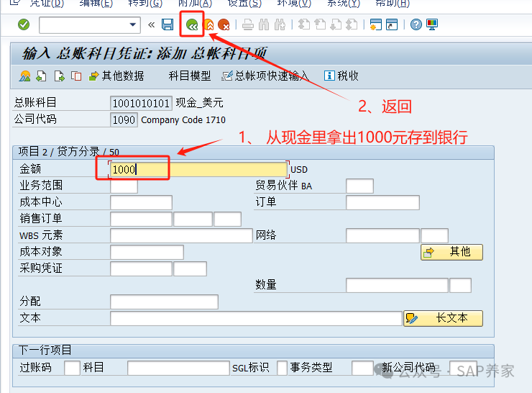This screenshot has width=532, height=393.
Task: Click the 税收 tax button
Action: (341, 76)
